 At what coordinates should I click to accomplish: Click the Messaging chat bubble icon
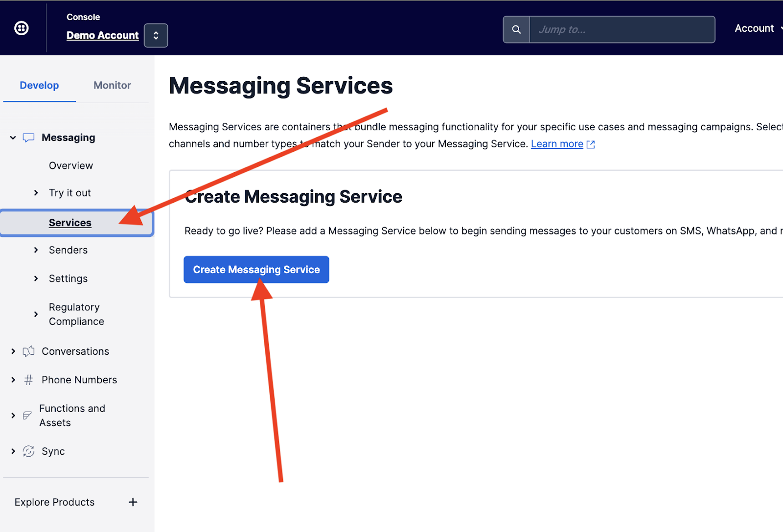click(x=29, y=138)
